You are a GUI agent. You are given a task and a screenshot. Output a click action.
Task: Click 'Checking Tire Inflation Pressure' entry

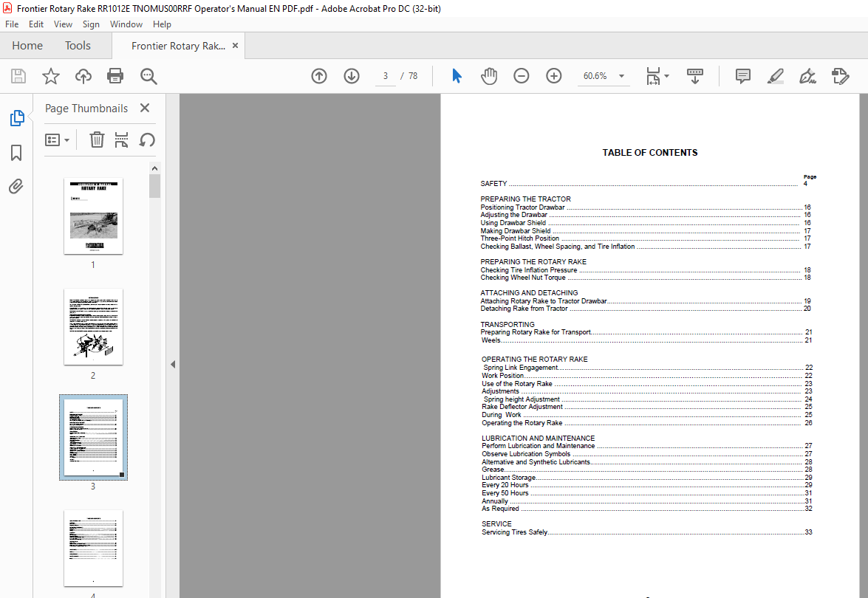646,270
